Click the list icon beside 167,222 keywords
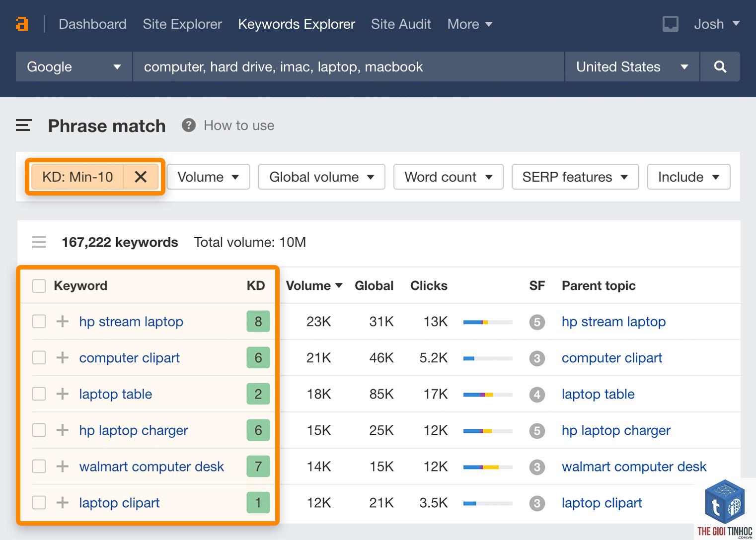 point(39,242)
